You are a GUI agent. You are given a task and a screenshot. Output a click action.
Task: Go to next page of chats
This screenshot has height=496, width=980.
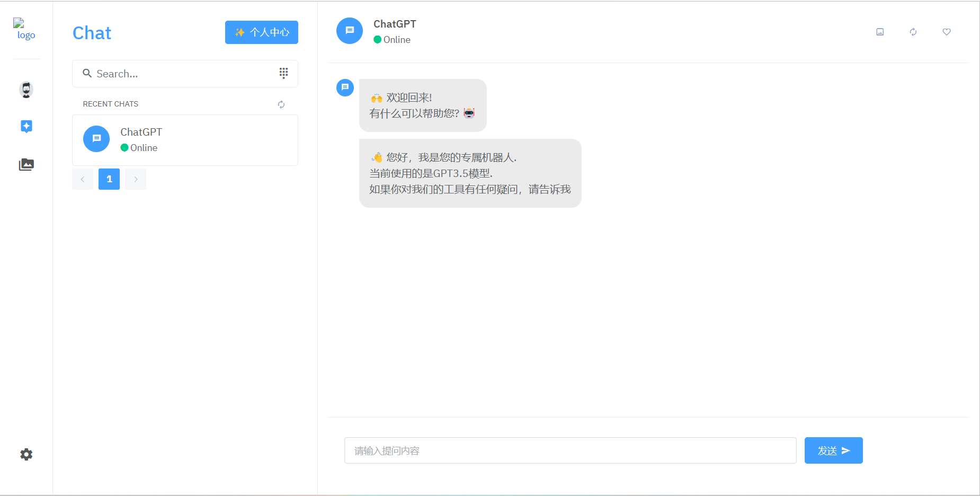(x=136, y=179)
